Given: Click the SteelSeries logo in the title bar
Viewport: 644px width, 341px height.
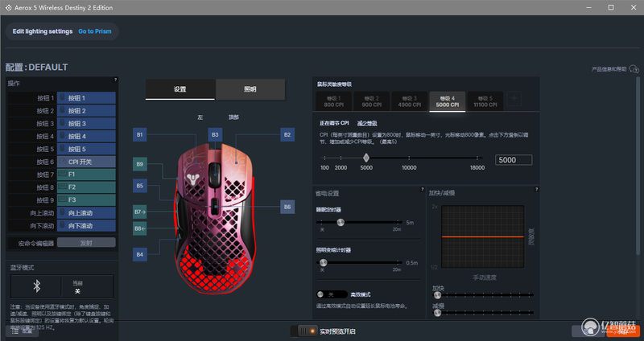Looking at the screenshot, I should pos(8,7).
